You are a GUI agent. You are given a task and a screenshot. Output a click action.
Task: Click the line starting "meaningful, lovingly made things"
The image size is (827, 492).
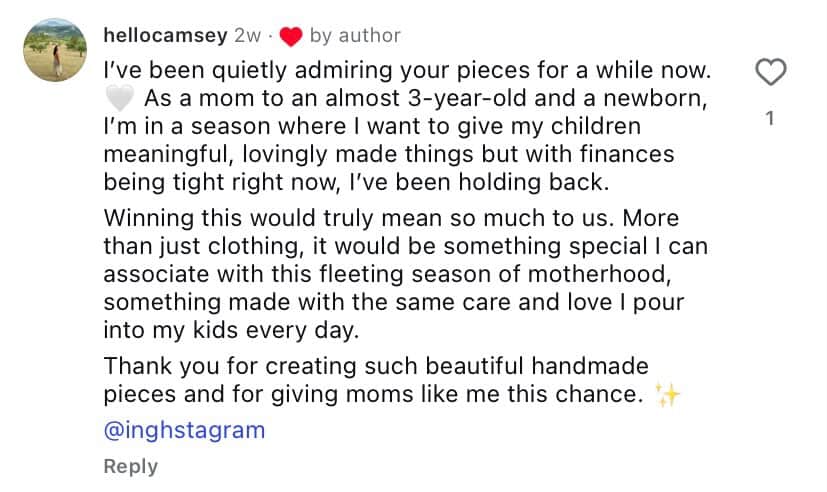(388, 156)
